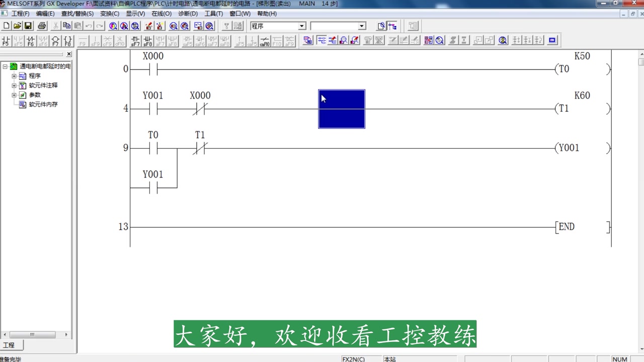Open the 查找/替换(S) menu
644x362 pixels.
pos(77,14)
